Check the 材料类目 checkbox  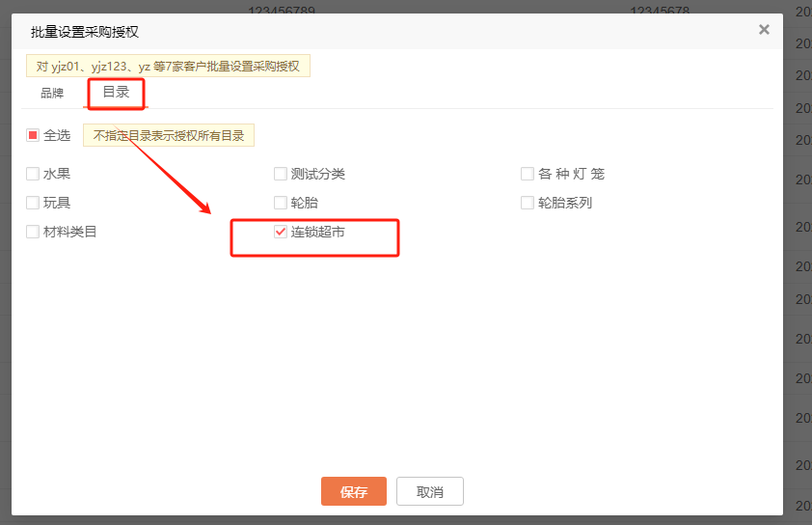[33, 232]
